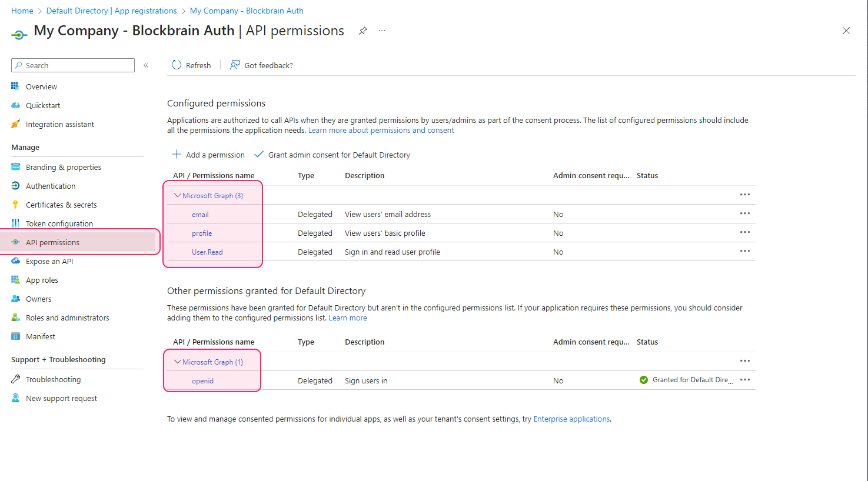Click the plus icon for Add a permission
The width and height of the screenshot is (868, 481).
click(x=177, y=155)
